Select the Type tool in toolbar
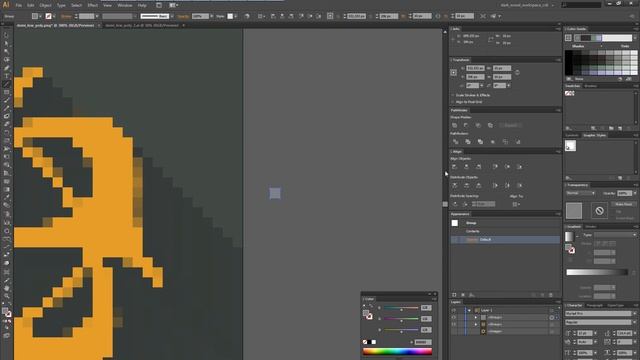This screenshot has width=640, height=360. pos(7,76)
